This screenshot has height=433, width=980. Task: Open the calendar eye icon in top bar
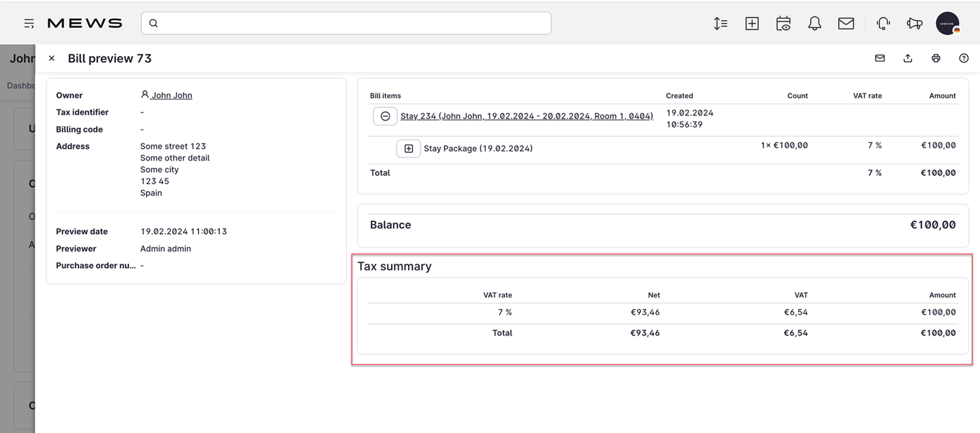[783, 24]
